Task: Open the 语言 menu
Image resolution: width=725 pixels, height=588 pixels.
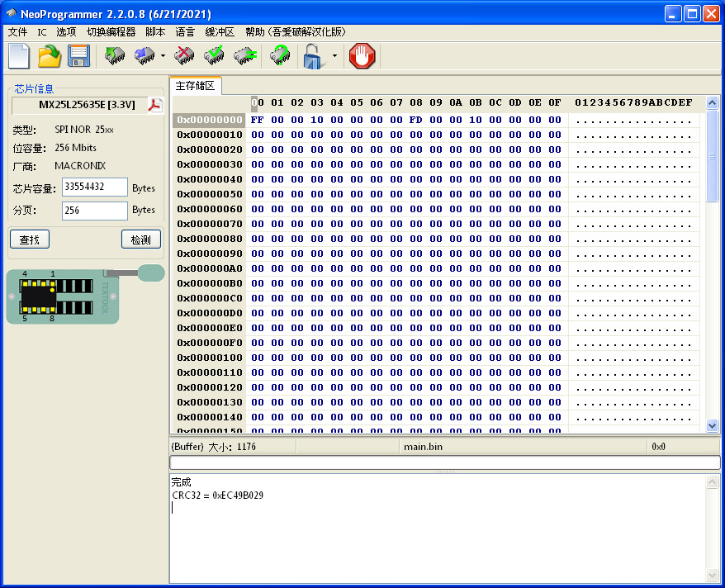Action: (x=185, y=32)
